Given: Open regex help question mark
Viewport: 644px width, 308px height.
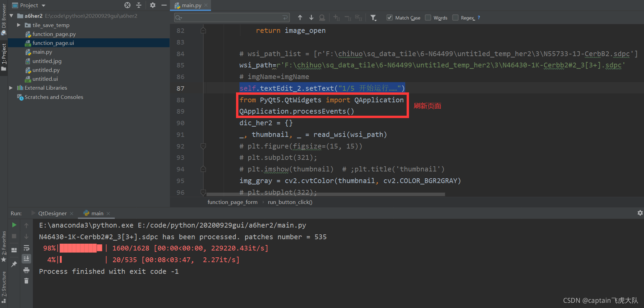Looking at the screenshot, I should pos(479,17).
